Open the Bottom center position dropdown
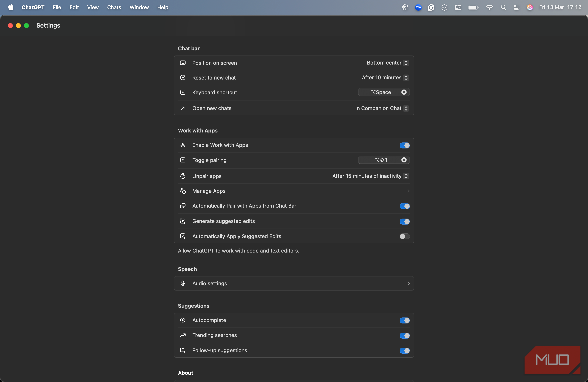 (388, 63)
